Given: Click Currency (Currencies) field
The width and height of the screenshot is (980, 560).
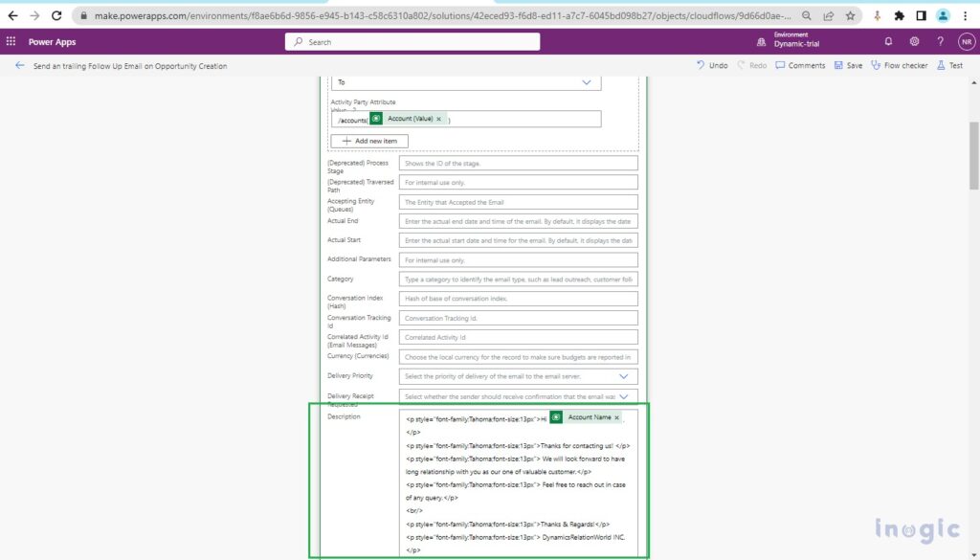Looking at the screenshot, I should point(518,357).
